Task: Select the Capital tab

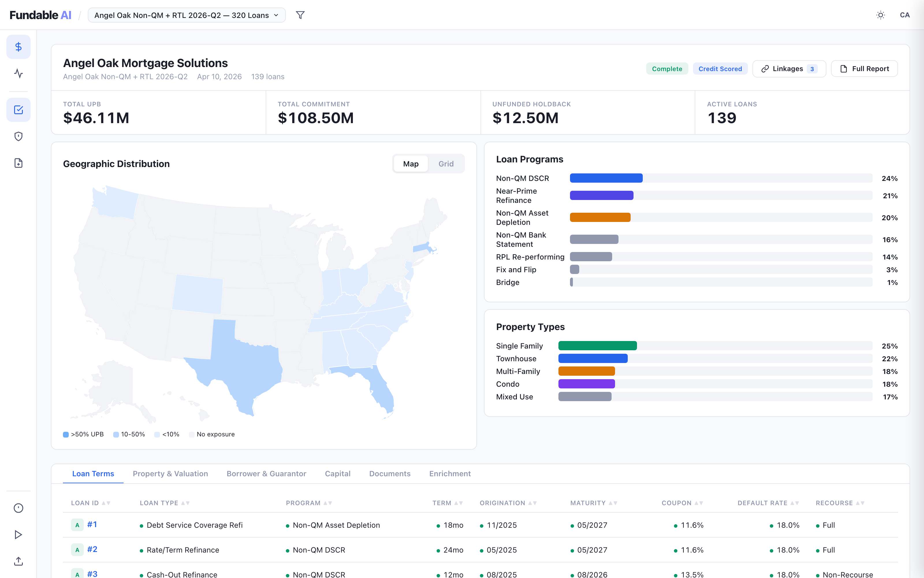Action: click(x=338, y=474)
